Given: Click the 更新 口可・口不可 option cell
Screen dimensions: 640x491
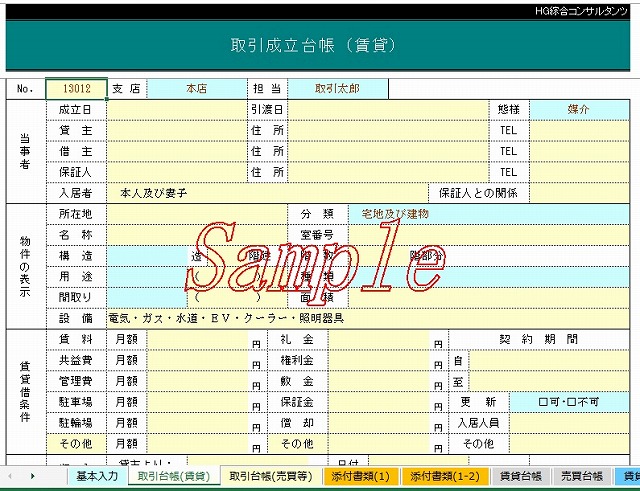Looking at the screenshot, I should [x=569, y=401].
